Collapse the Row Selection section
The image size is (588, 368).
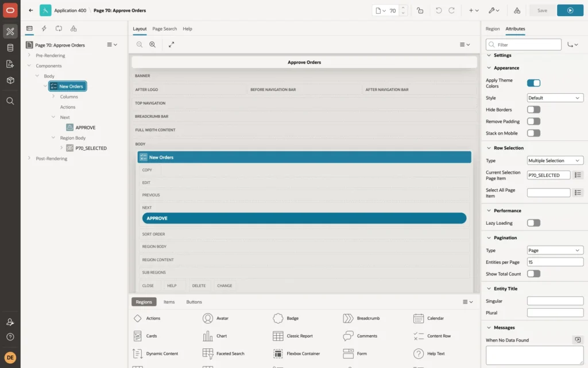489,148
